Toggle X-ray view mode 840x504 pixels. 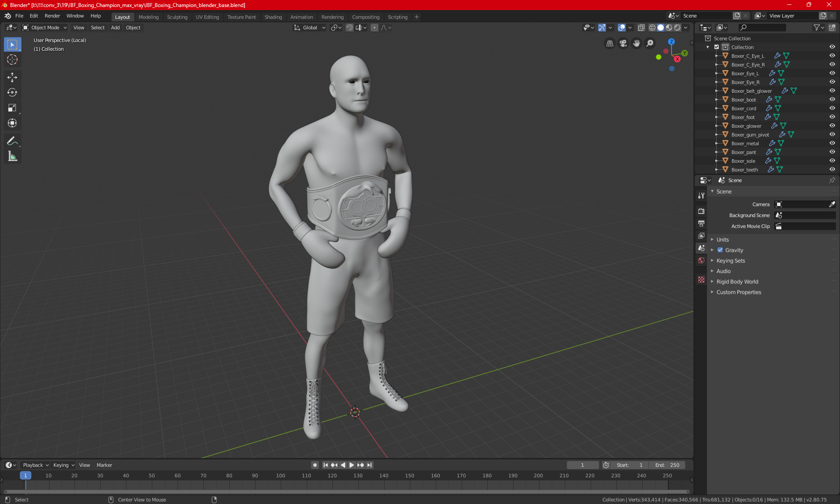[641, 28]
